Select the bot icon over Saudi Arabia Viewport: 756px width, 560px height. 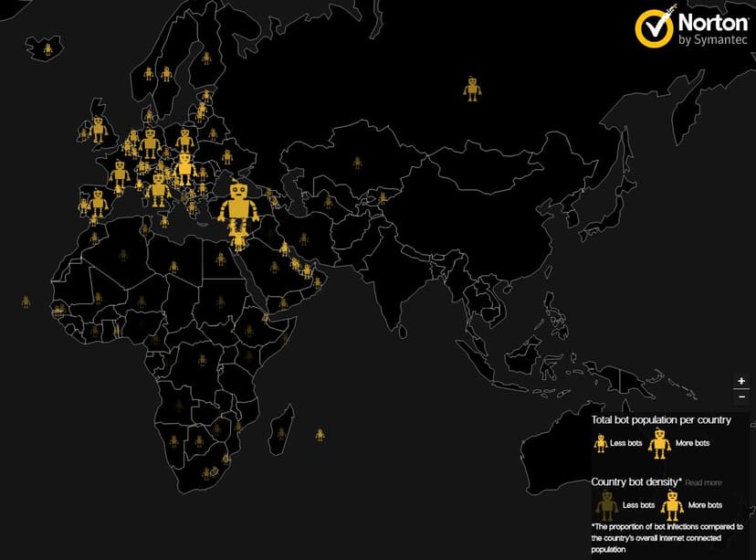274,268
